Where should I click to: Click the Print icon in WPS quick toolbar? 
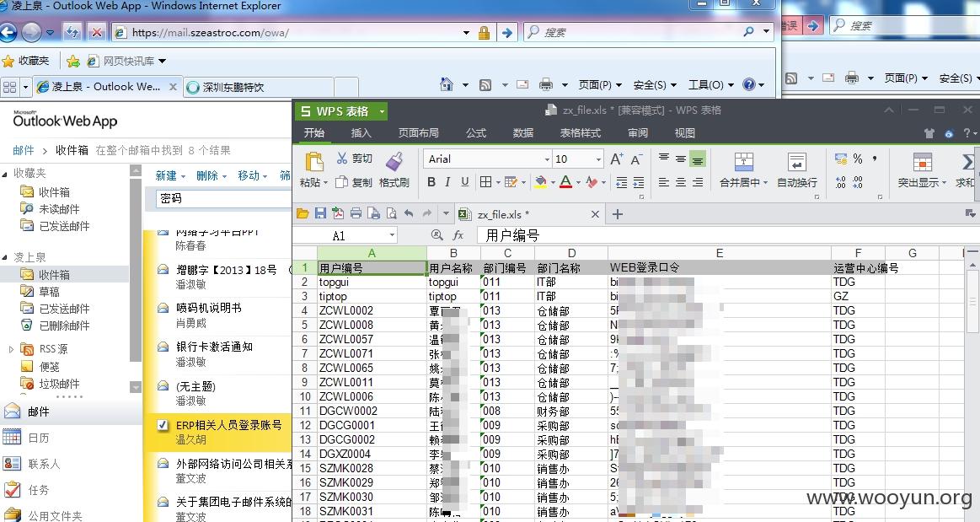pos(356,214)
